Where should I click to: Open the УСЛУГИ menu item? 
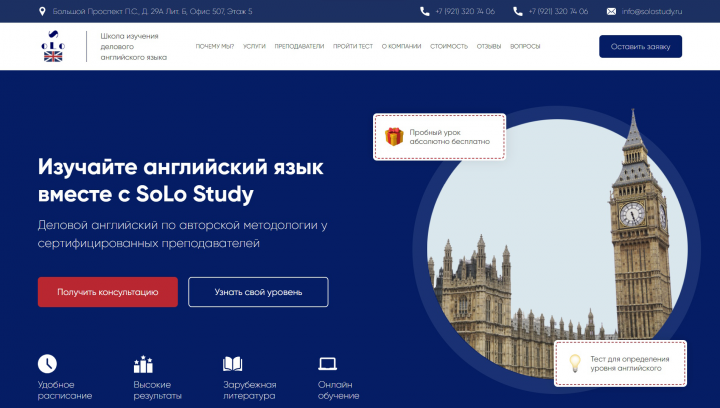(x=254, y=46)
